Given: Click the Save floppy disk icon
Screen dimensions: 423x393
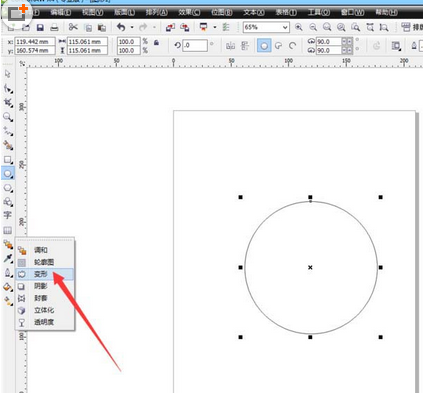Looking at the screenshot, I should coord(40,27).
